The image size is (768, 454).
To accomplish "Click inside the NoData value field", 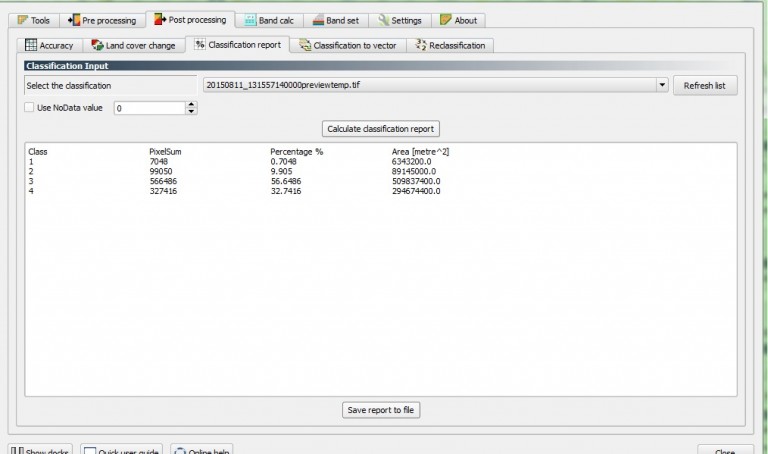I will [x=149, y=108].
